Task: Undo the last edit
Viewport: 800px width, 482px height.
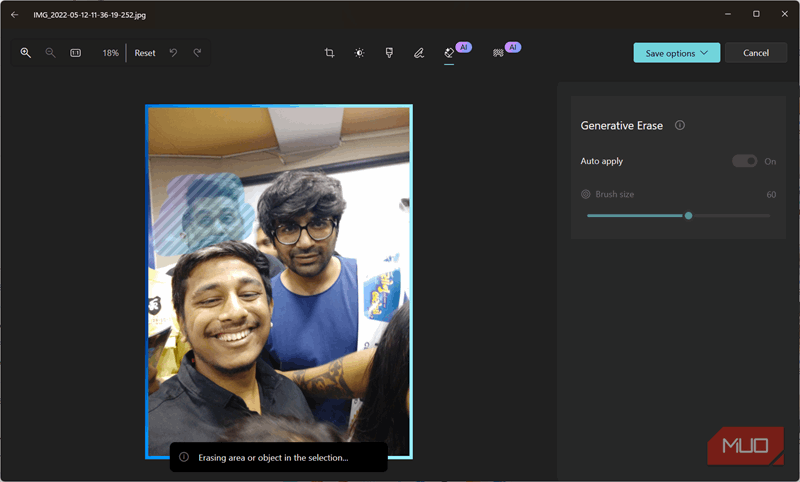Action: coord(173,53)
